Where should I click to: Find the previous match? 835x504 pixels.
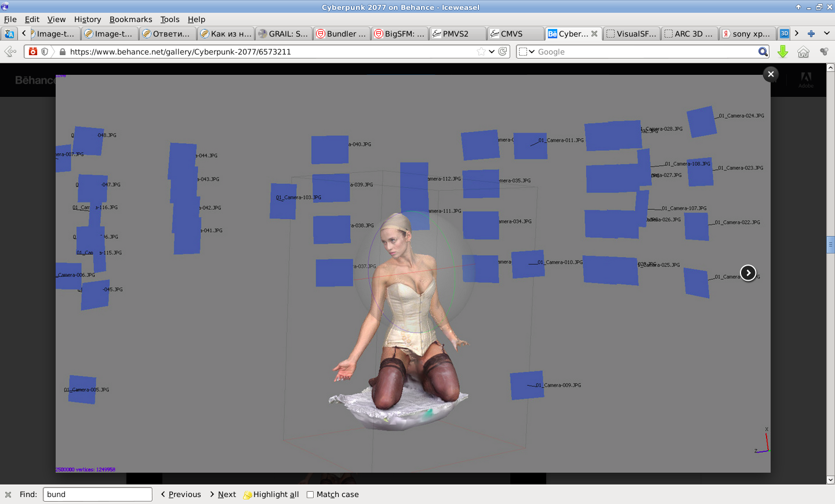click(x=181, y=495)
